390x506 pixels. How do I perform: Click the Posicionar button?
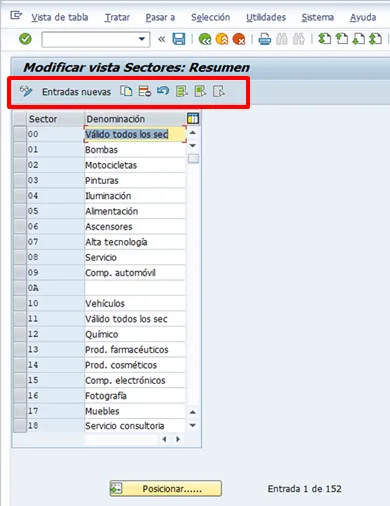[166, 489]
